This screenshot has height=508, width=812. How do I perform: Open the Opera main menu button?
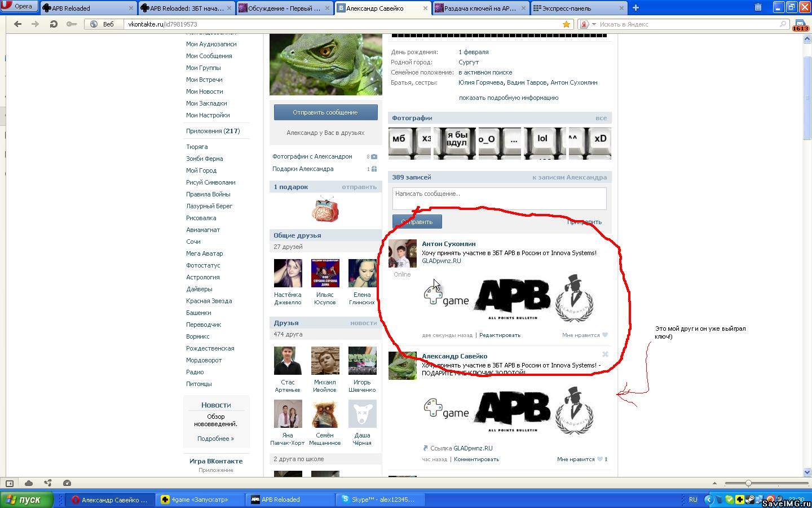pos(19,7)
